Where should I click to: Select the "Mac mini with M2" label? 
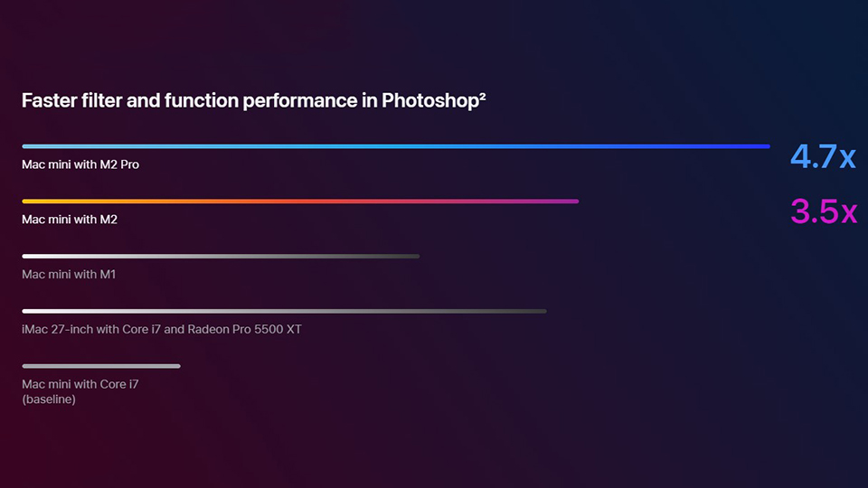tap(70, 220)
